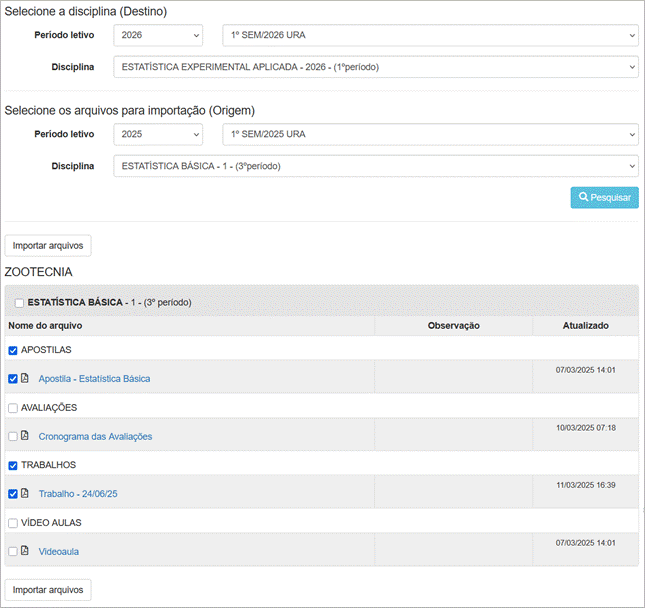Click the bottom Importar arquivos button

(48, 590)
